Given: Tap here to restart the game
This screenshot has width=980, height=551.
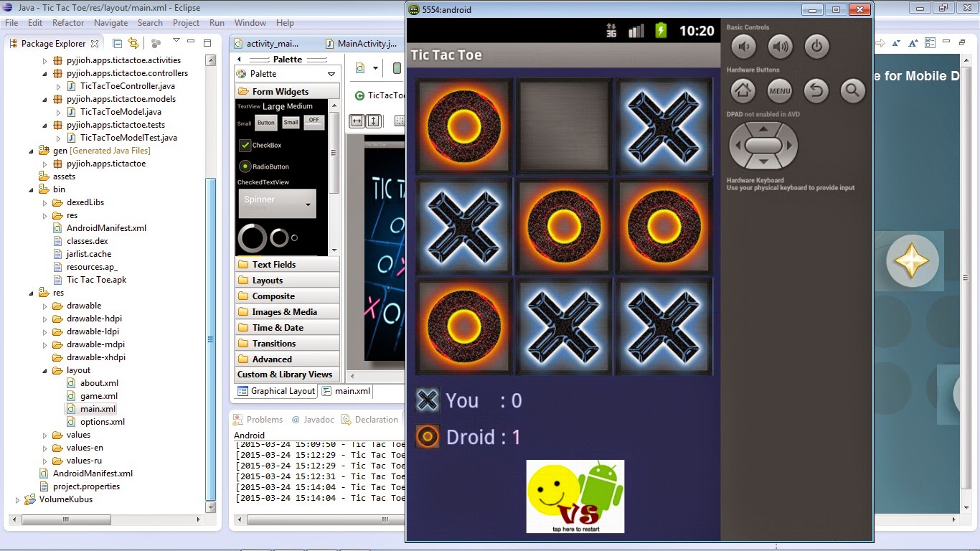Looking at the screenshot, I should click(574, 496).
